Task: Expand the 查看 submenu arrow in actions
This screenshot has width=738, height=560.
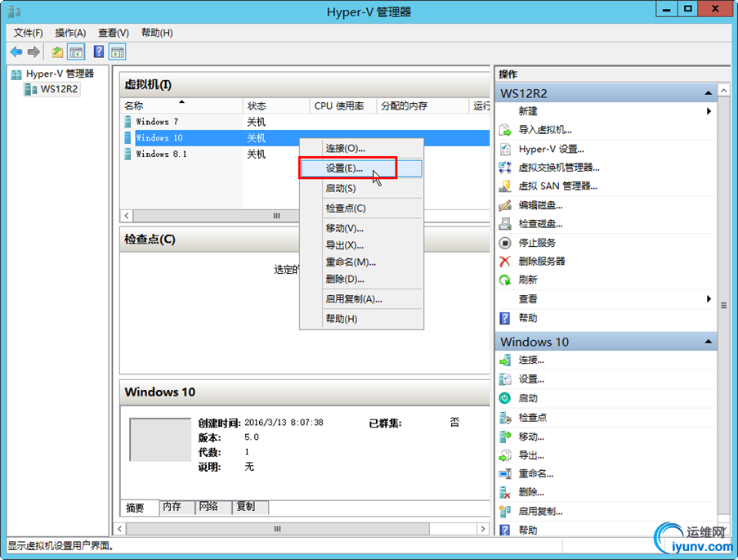Action: tap(709, 298)
